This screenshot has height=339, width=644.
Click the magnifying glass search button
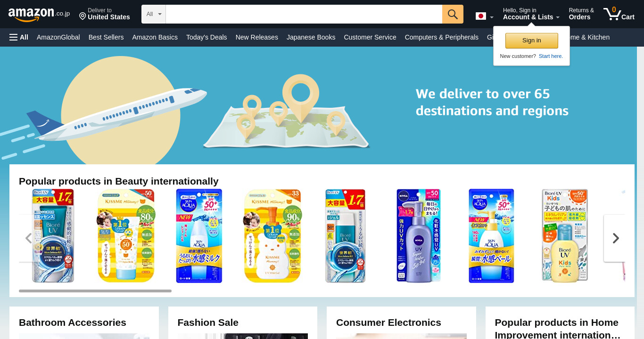453,14
